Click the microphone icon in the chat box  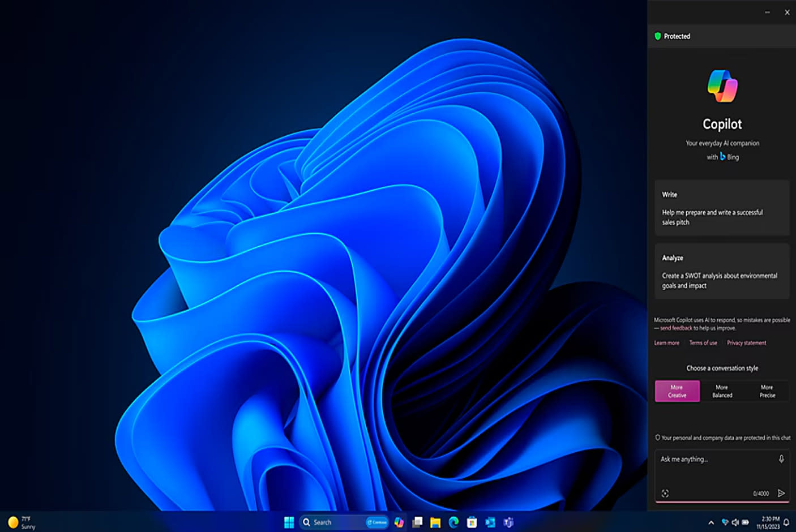pos(781,459)
